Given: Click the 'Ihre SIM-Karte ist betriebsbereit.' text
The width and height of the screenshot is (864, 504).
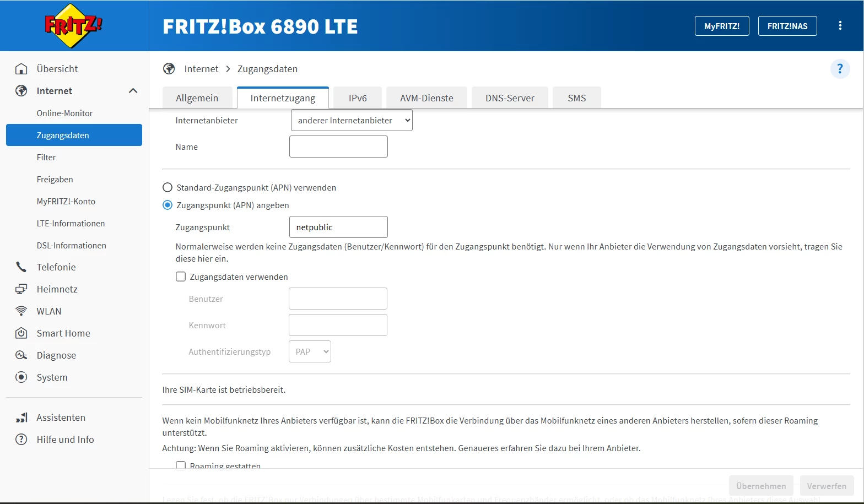Looking at the screenshot, I should point(224,389).
